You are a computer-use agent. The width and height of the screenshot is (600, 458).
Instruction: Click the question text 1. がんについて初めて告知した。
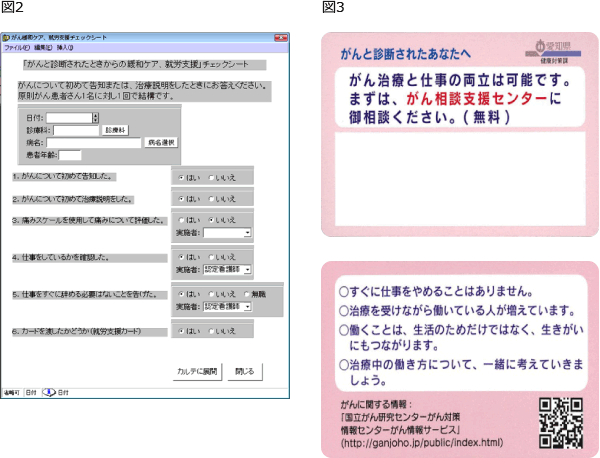[64, 177]
